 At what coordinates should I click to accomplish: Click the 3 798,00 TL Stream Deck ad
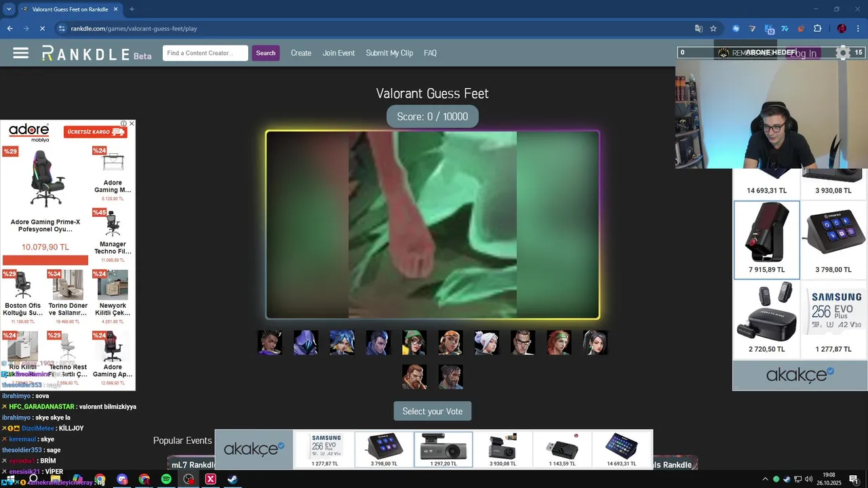click(x=833, y=240)
